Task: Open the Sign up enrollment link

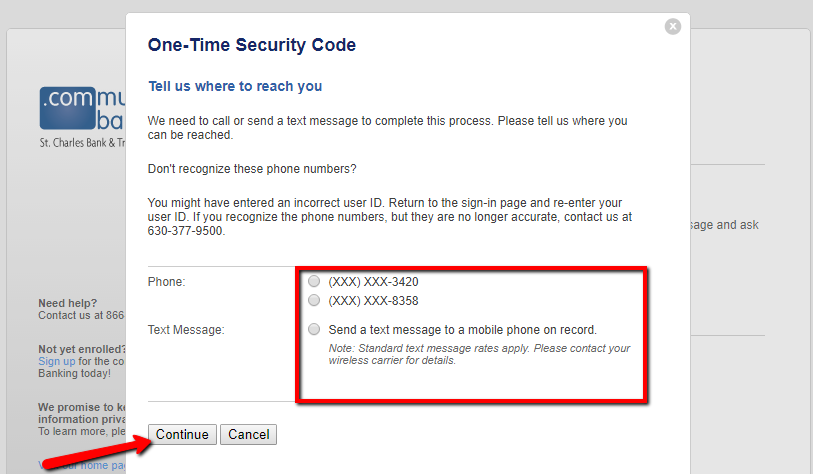Action: pyautogui.click(x=57, y=361)
